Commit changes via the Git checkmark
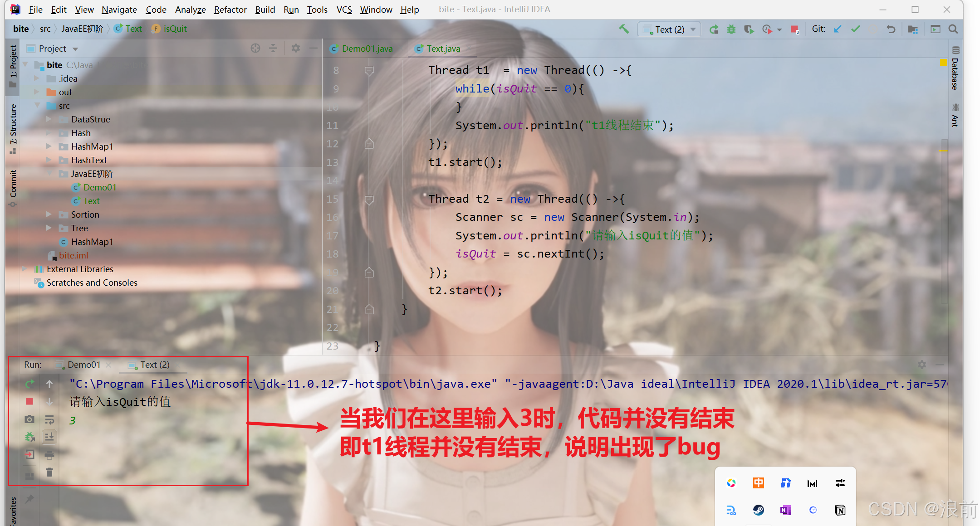This screenshot has width=980, height=526. click(x=856, y=29)
